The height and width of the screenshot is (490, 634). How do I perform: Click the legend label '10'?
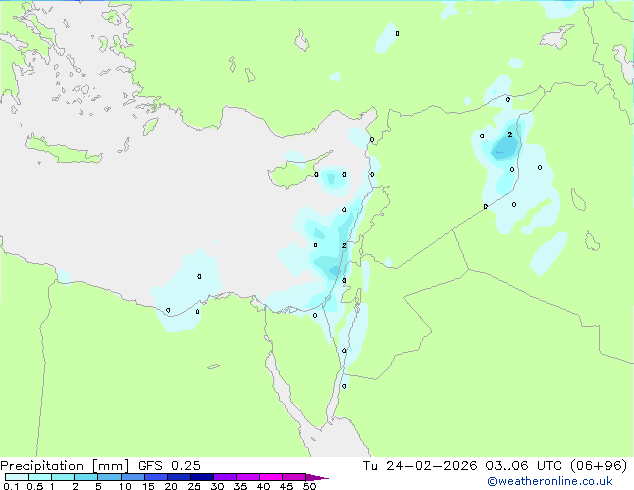(x=125, y=486)
